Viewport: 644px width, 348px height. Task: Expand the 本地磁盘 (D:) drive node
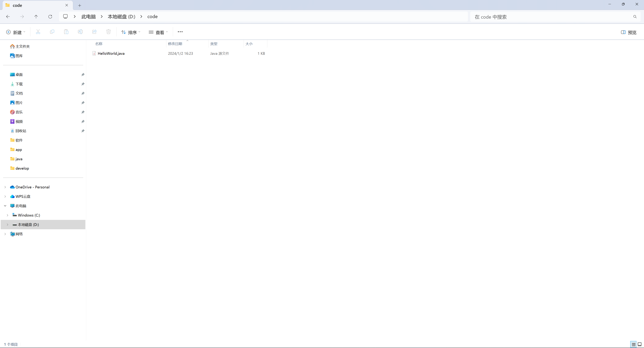(x=8, y=225)
